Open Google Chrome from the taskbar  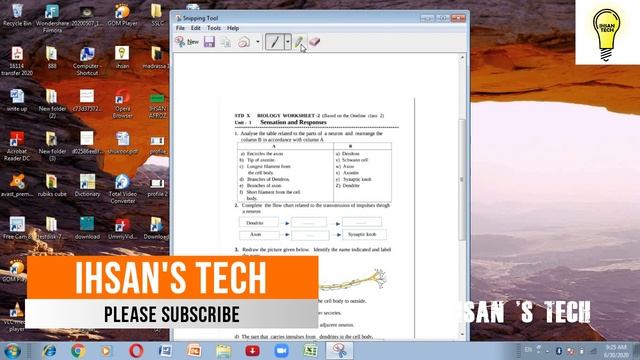78,351
